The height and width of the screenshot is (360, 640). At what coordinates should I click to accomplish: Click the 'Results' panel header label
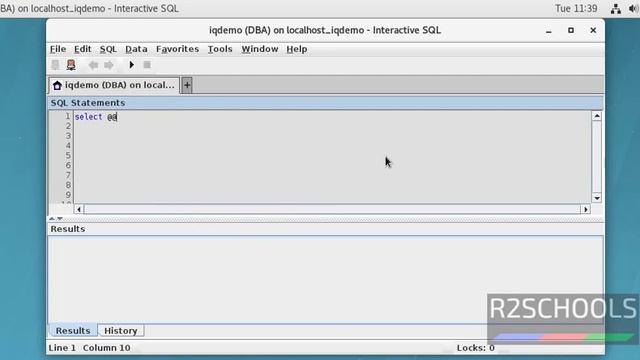click(x=68, y=229)
